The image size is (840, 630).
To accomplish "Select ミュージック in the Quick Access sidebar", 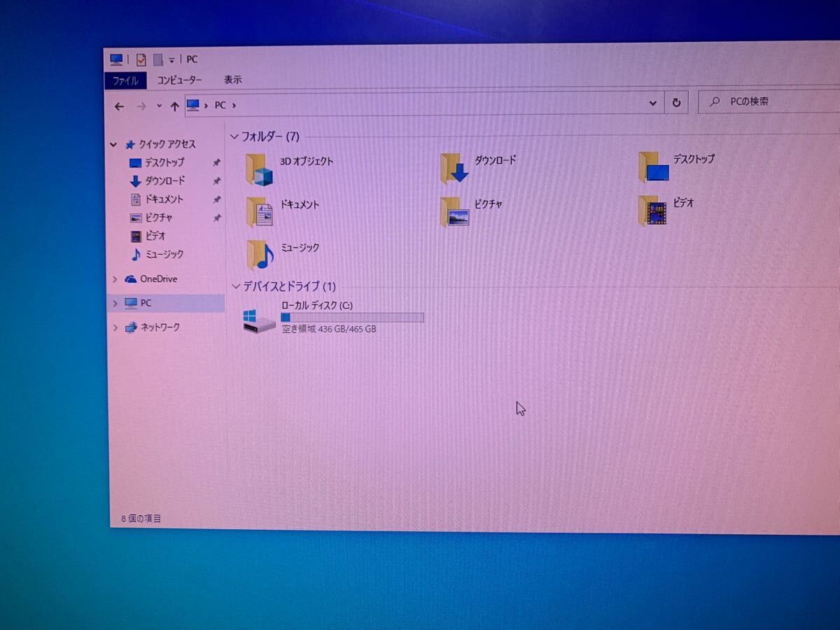I will [x=157, y=254].
